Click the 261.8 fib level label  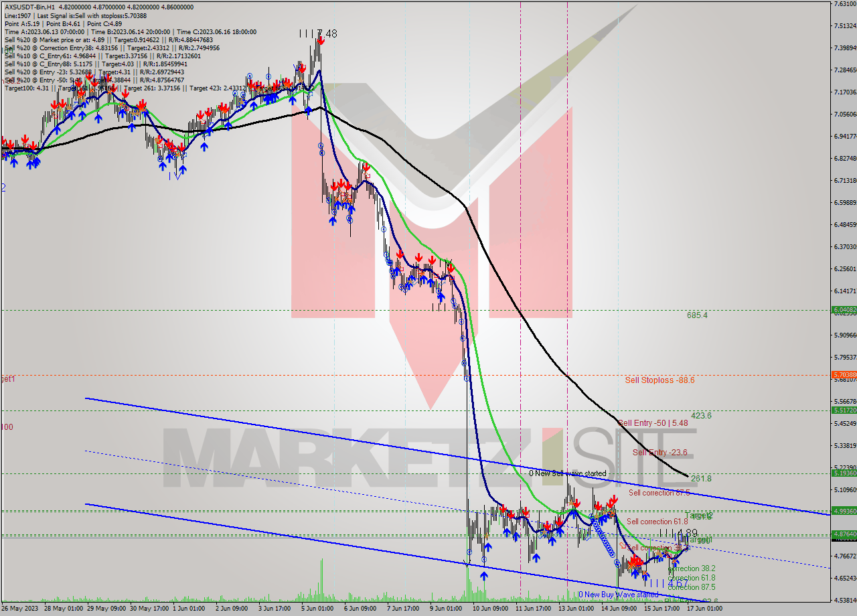click(x=701, y=479)
